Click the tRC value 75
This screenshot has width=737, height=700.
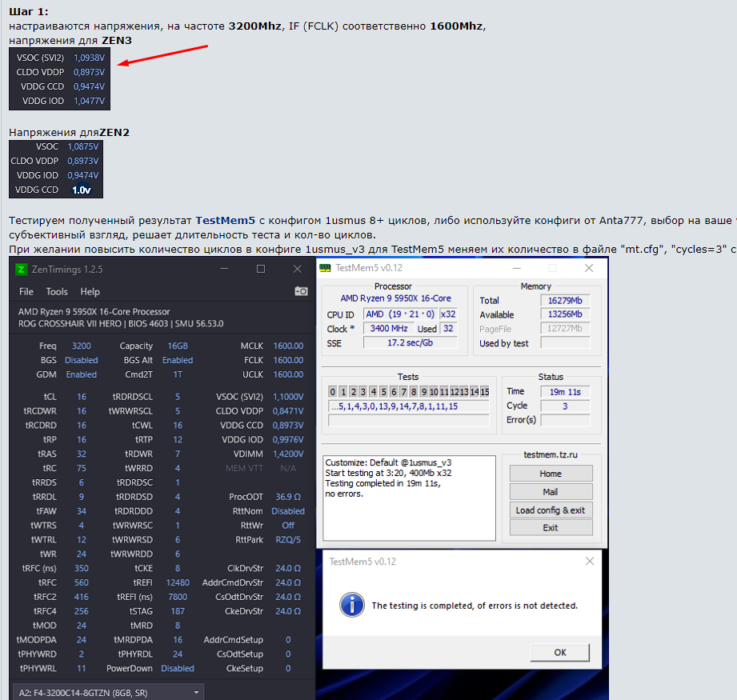82,468
